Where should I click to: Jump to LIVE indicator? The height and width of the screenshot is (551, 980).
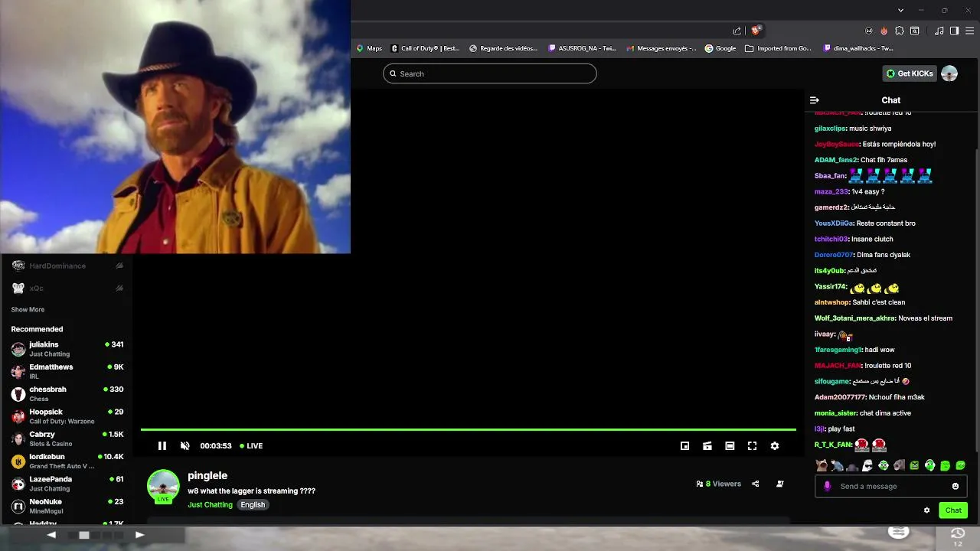pyautogui.click(x=251, y=446)
